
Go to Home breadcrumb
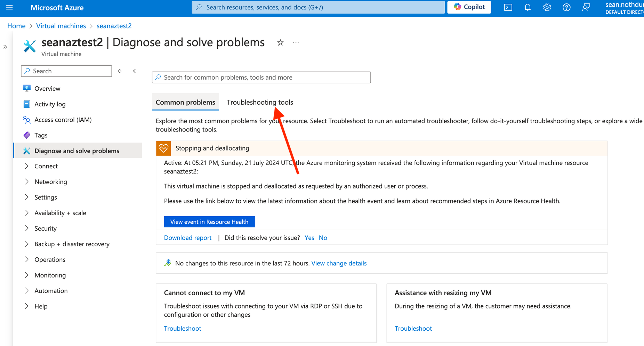[16, 26]
